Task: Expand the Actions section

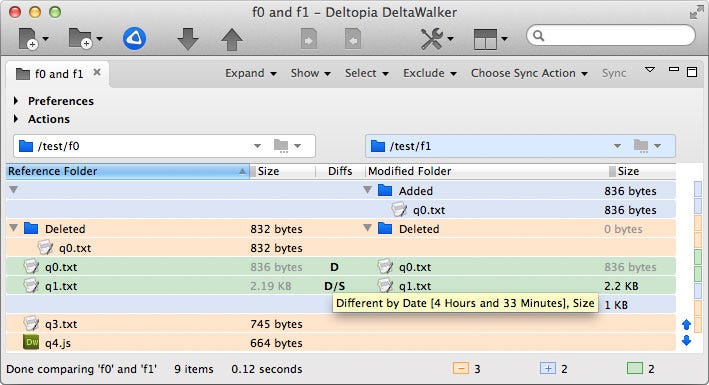Action: click(x=16, y=119)
